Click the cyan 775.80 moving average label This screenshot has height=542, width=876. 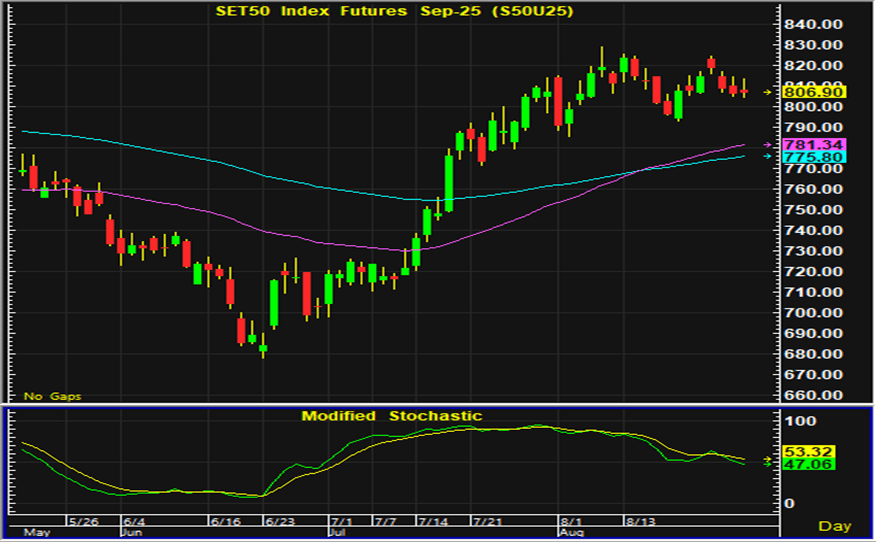[814, 157]
